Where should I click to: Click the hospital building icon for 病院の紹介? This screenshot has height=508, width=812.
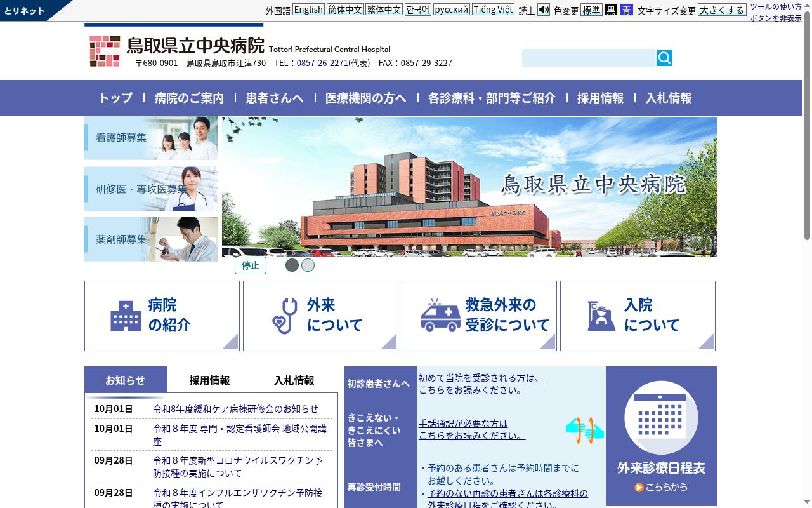click(x=126, y=316)
